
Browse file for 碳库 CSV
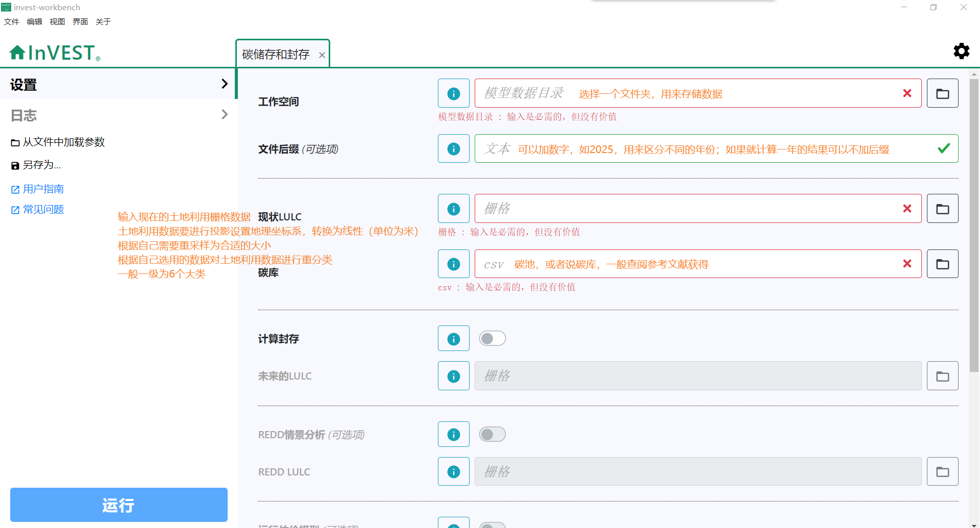tap(942, 264)
